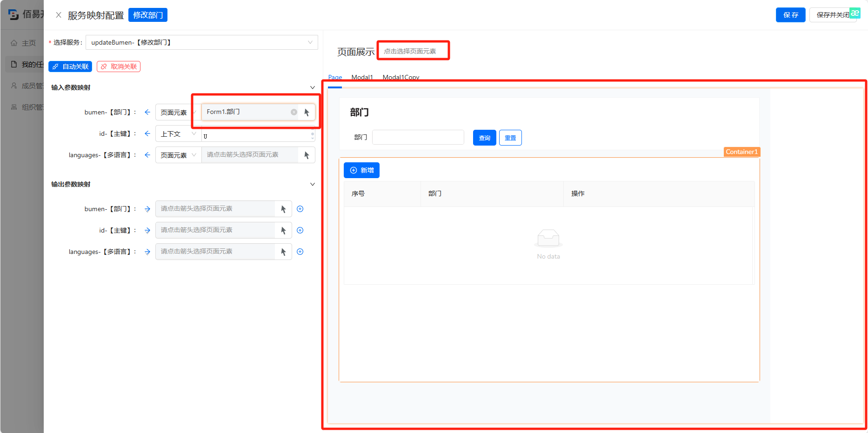Collapse the 输出参数映射 section
The image size is (868, 433).
coord(313,184)
